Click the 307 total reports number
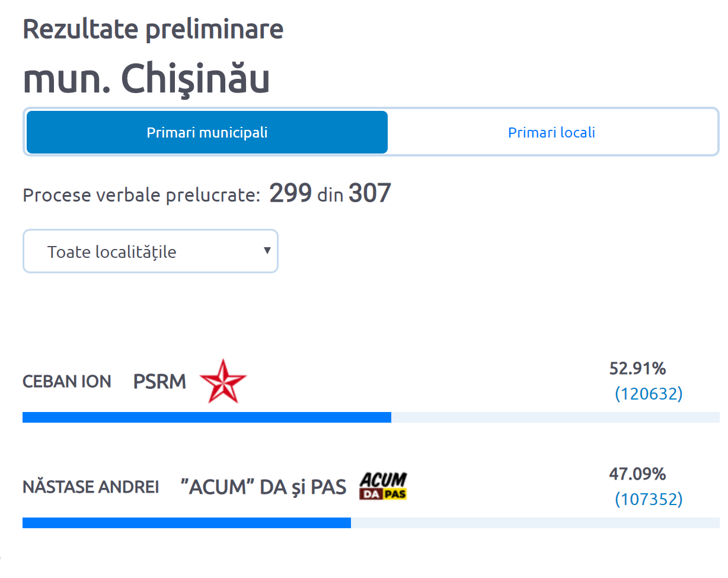728x578 pixels. tap(369, 193)
